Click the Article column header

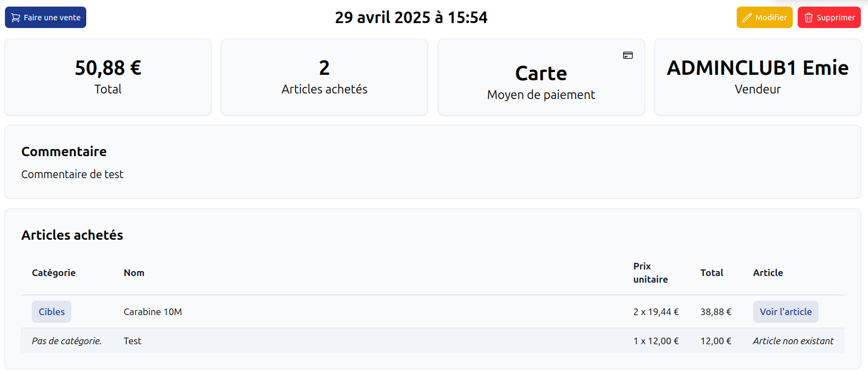click(x=768, y=273)
